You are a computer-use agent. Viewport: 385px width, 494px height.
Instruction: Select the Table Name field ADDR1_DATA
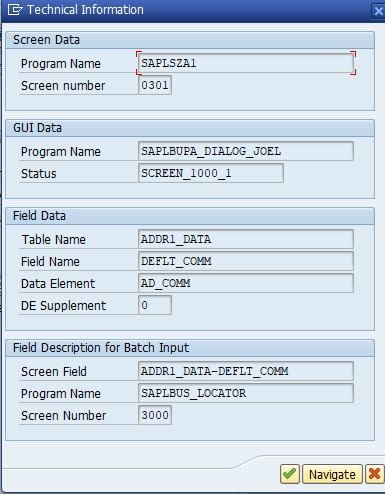[x=246, y=239]
